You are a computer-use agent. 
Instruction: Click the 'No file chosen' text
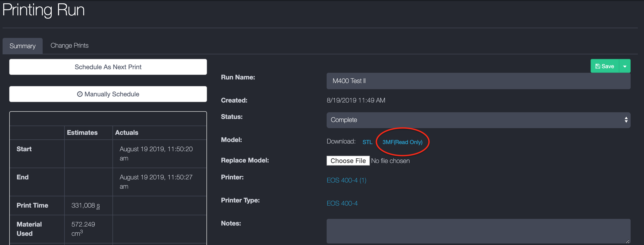390,161
